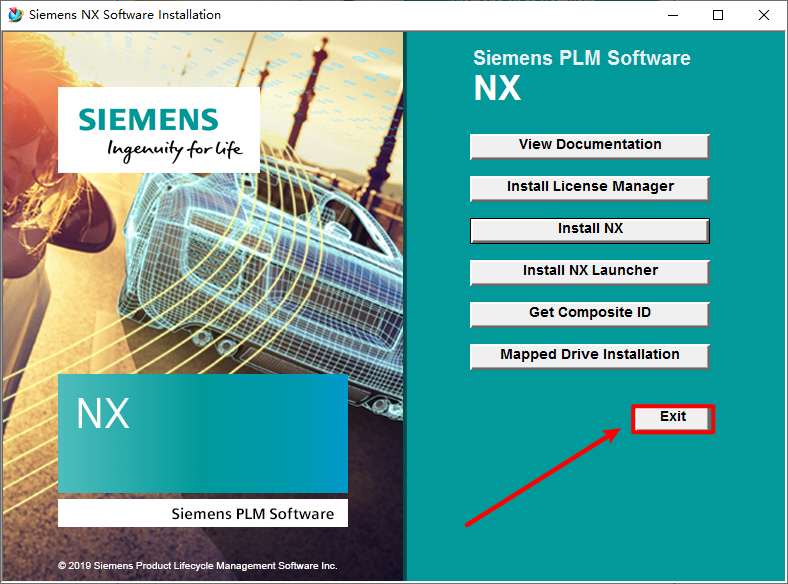Launch the Install NX Launcher option
This screenshot has width=788, height=584.
(x=589, y=271)
